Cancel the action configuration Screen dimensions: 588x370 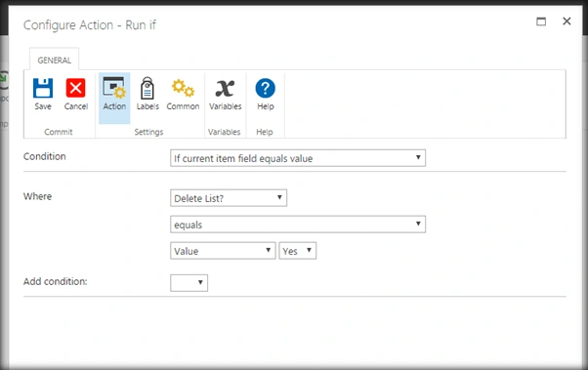coord(76,94)
